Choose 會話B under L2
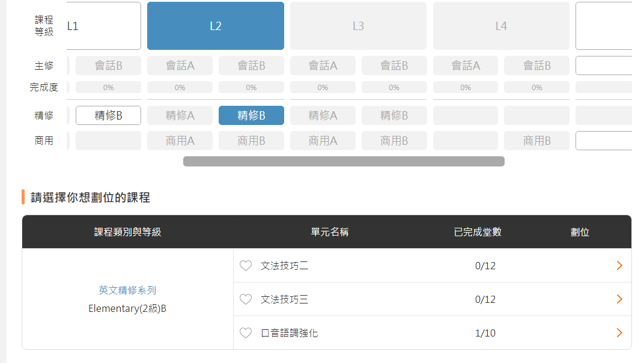The image size is (644, 363). coord(251,66)
